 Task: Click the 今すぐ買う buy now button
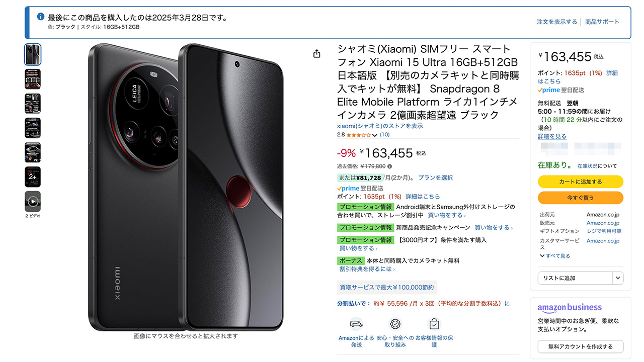[x=580, y=198]
